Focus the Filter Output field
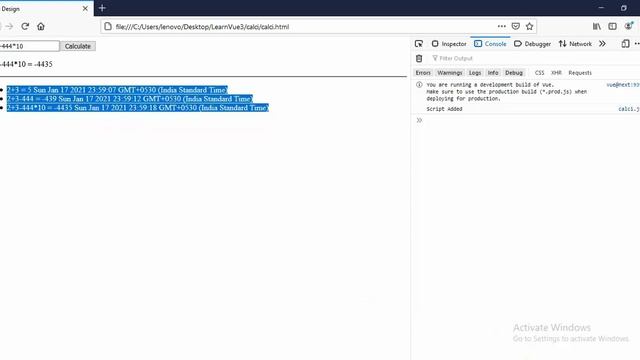The image size is (640, 360). coord(535,58)
